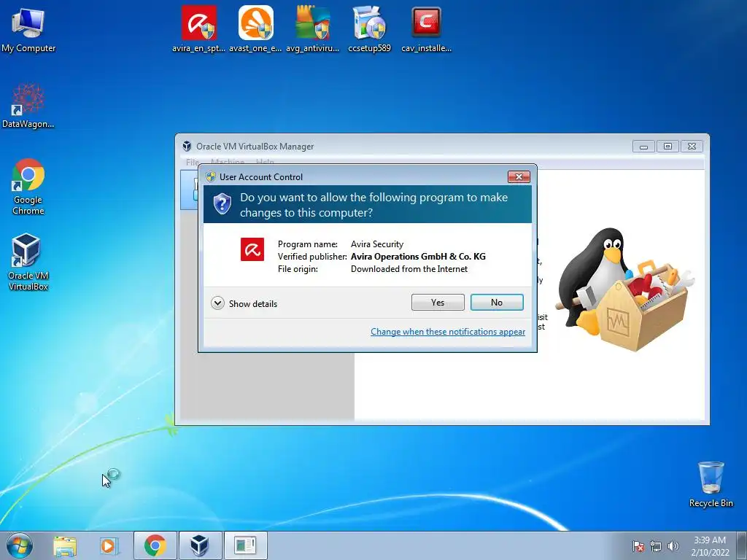Select the Google Chrome desktop shortcut
The height and width of the screenshot is (560, 747).
28,187
